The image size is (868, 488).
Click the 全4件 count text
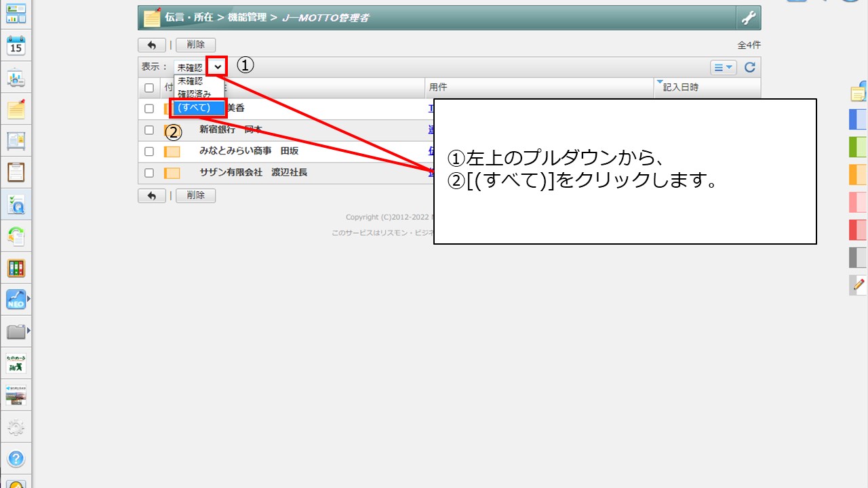point(749,45)
